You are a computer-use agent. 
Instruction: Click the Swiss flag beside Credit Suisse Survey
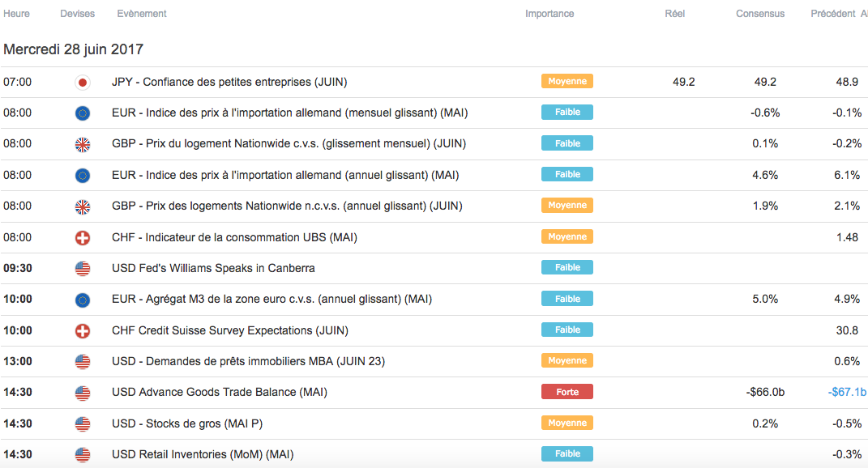pyautogui.click(x=82, y=330)
